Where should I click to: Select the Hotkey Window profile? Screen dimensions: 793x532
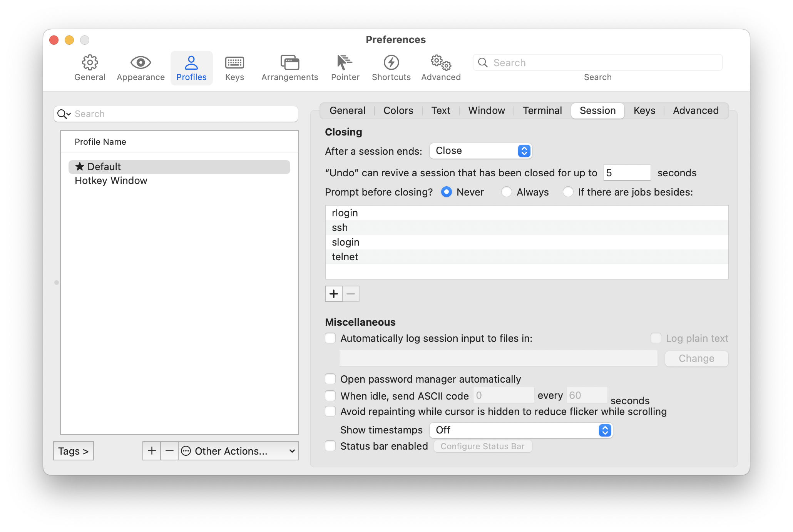point(111,181)
